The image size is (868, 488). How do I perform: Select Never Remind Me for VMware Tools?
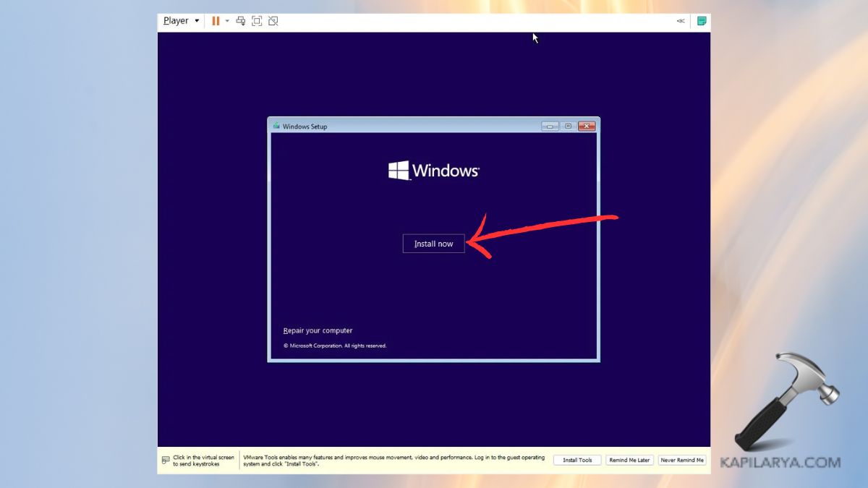681,460
